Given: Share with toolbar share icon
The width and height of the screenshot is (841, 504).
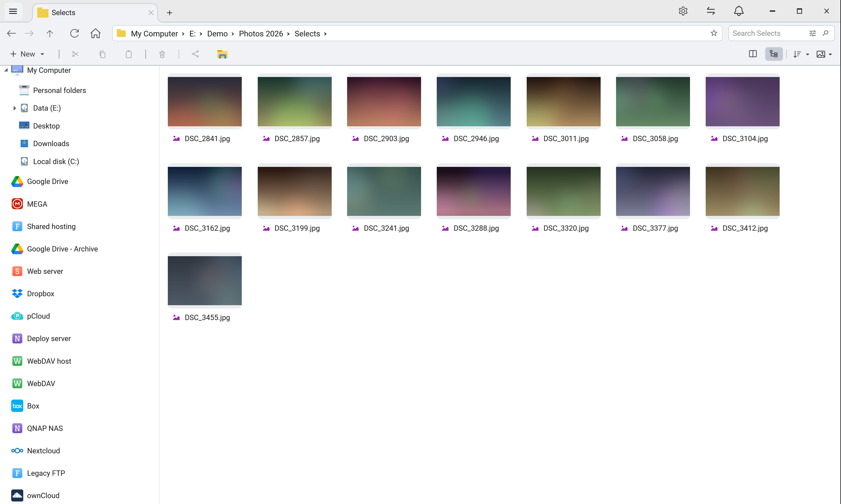Looking at the screenshot, I should point(195,54).
